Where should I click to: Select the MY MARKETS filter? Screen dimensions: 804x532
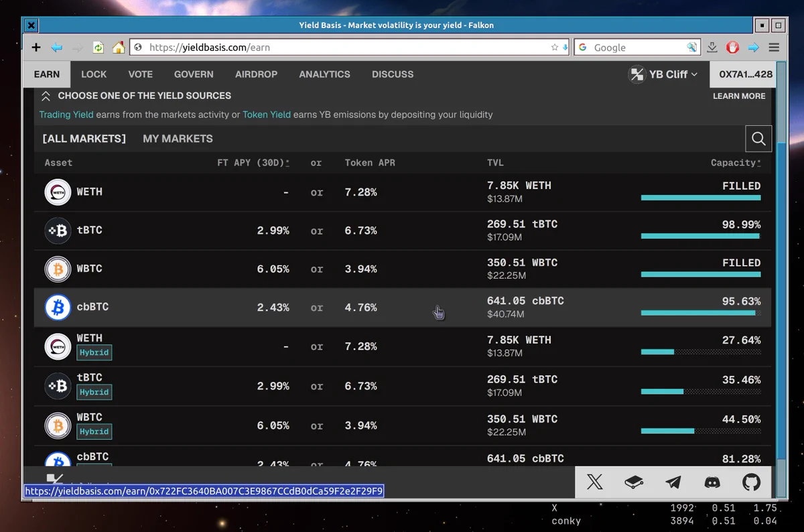point(178,139)
